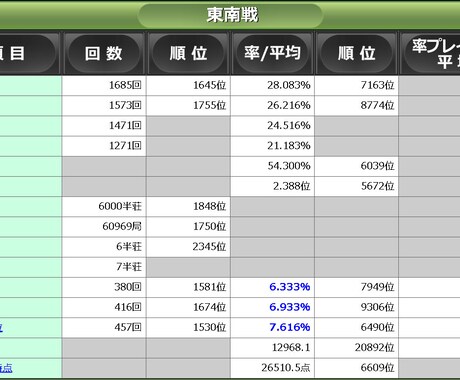This screenshot has height=380, width=460.
Task: Click the 東南戦 title tab
Action: tap(230, 15)
